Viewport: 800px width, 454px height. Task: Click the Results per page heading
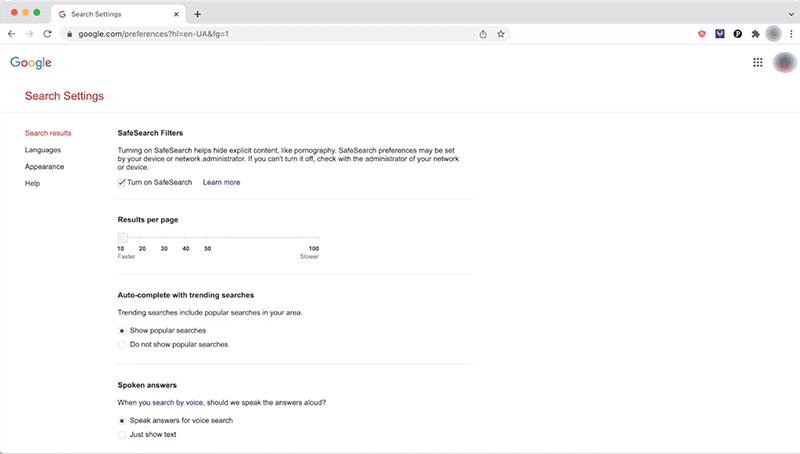pos(148,220)
